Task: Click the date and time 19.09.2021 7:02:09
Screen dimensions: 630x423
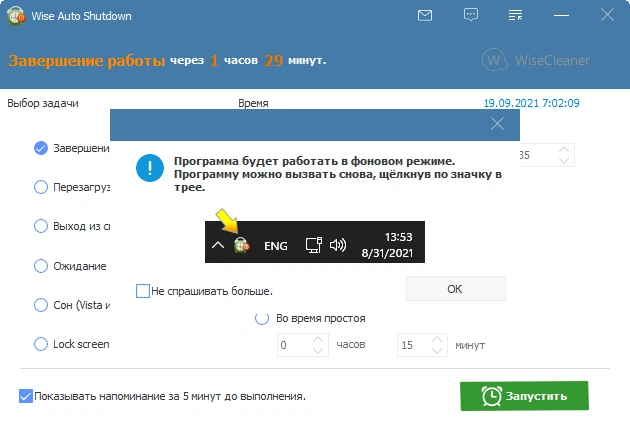Action: click(531, 103)
